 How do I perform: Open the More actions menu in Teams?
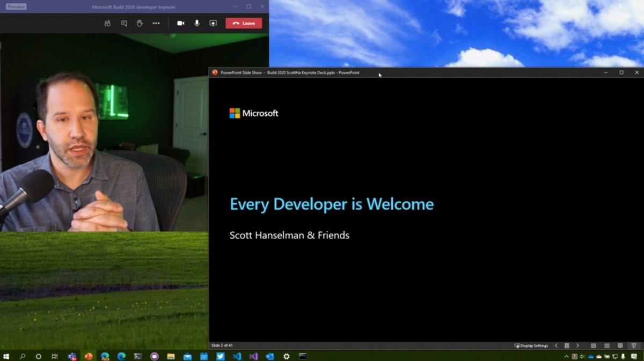(156, 23)
